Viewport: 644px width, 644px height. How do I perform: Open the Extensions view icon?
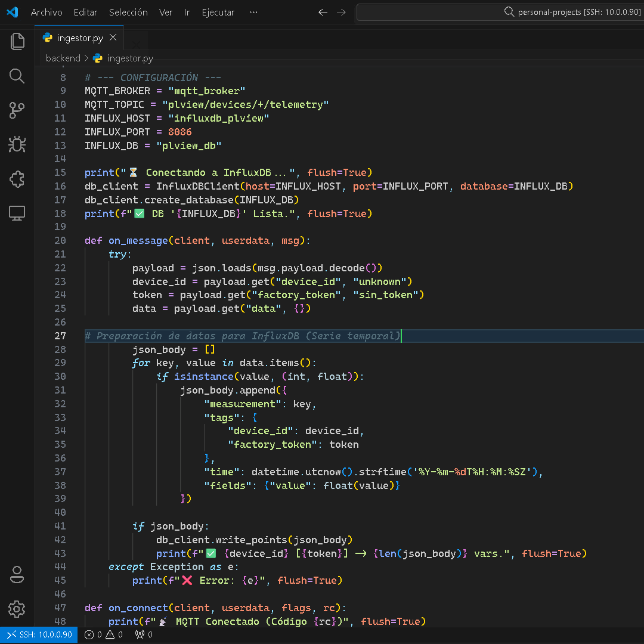(17, 179)
